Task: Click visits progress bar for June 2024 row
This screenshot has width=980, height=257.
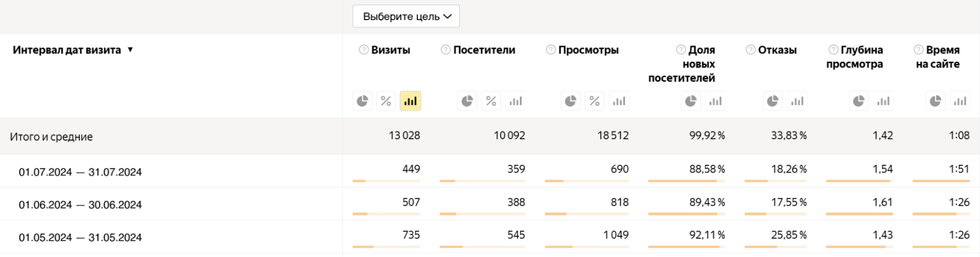Action: point(386,214)
